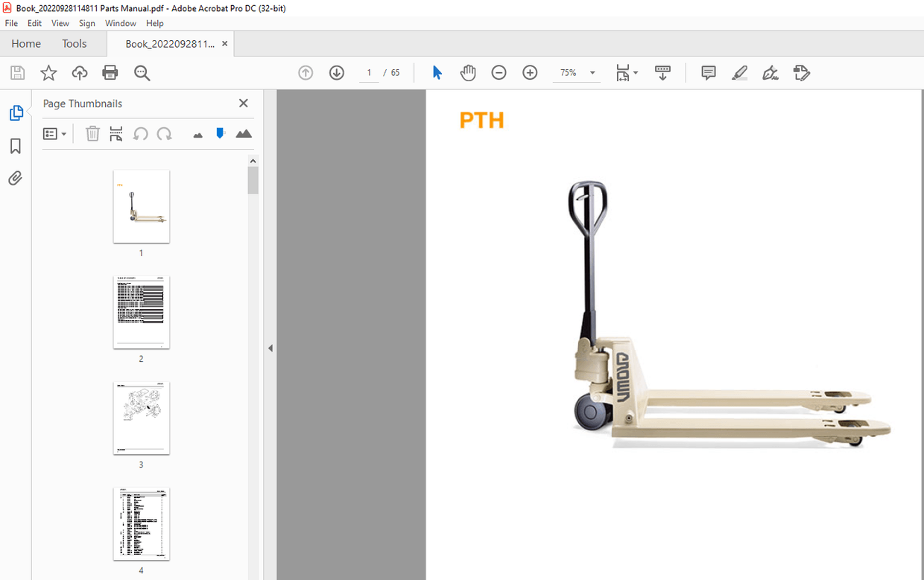Open the Attachments panel
This screenshot has width=924, height=580.
click(x=15, y=178)
